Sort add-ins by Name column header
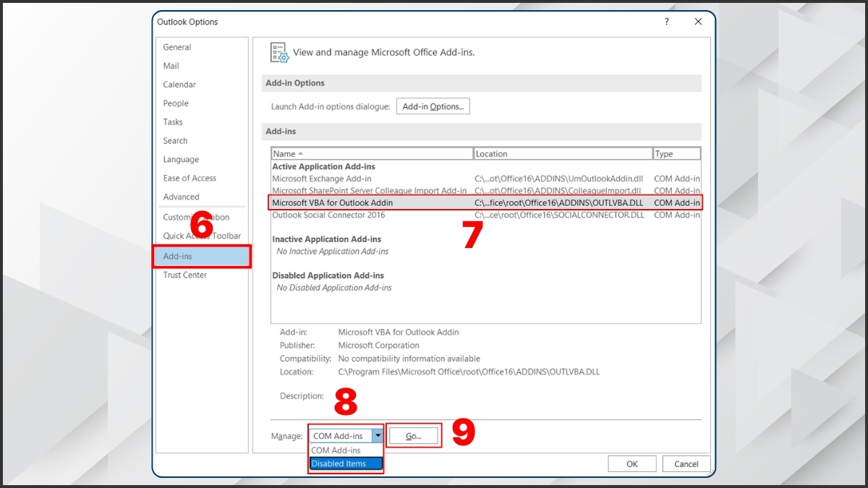Screen dimensions: 868x488 (372, 154)
